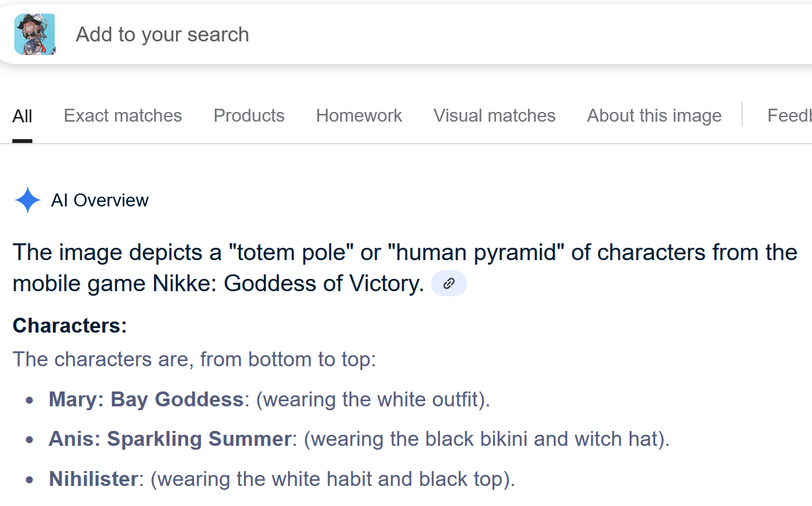Click the AI Overview label text

point(100,201)
